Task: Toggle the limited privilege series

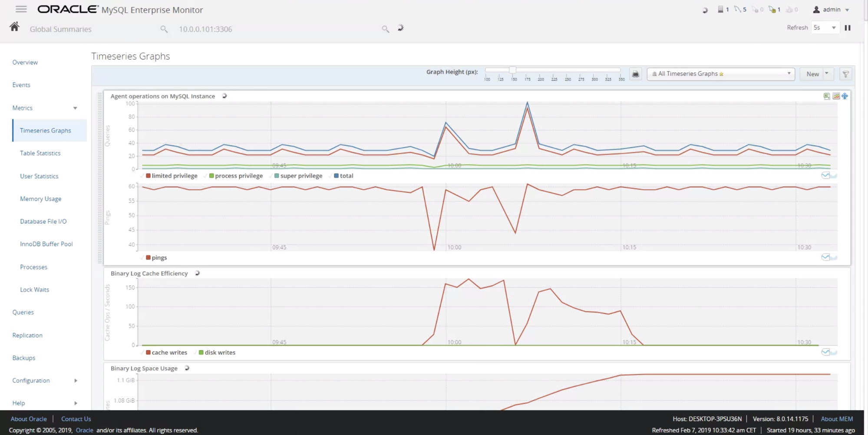Action: click(172, 176)
